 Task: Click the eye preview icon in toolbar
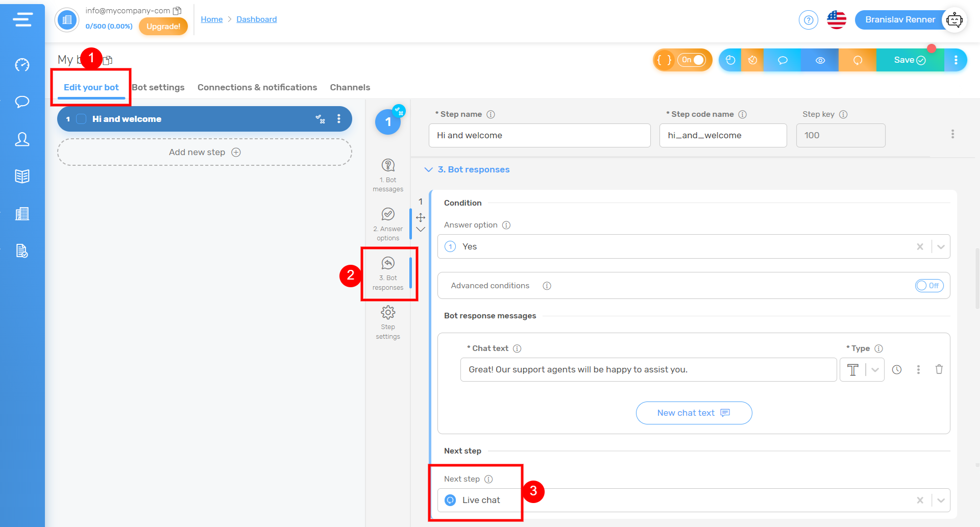(x=820, y=60)
